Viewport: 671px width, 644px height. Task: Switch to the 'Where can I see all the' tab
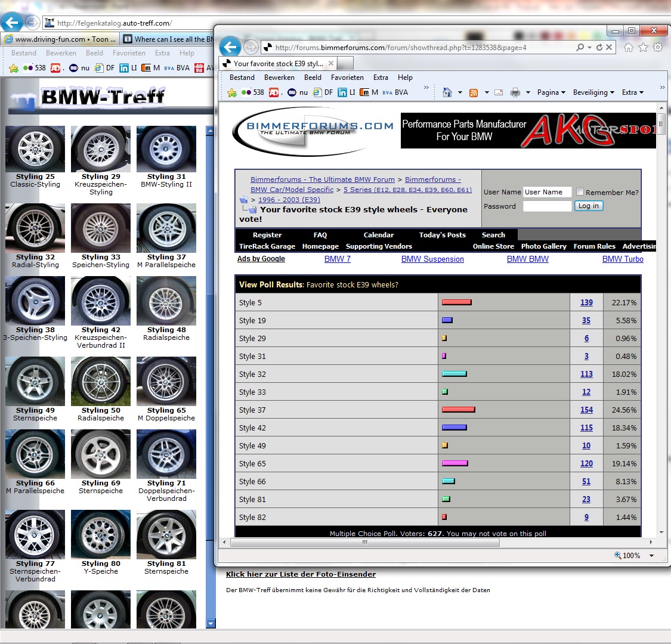coord(168,39)
